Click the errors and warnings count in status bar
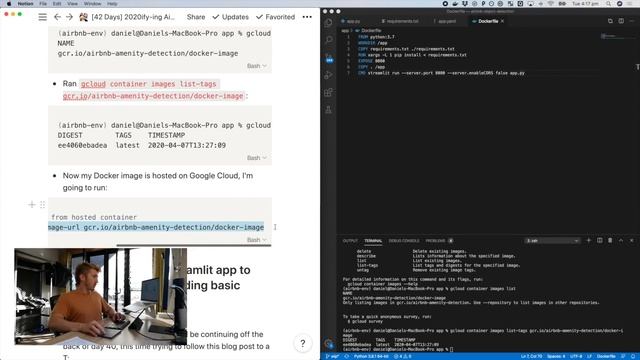Viewport: 640px width, 360px height. pos(402,356)
